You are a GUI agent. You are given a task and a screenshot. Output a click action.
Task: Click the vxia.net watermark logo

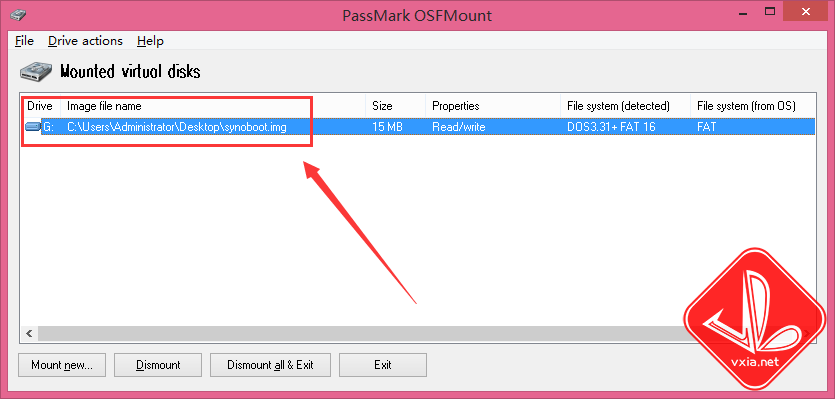757,319
